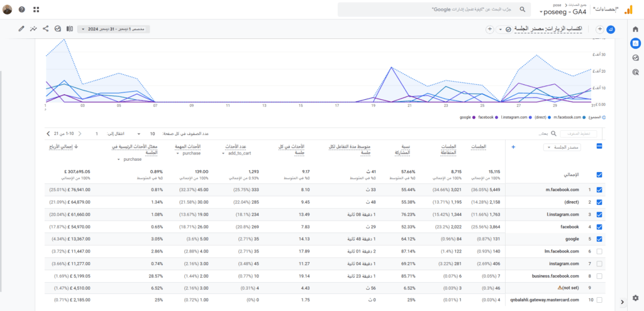Check the qnbalahli.gateway.mastercard.com row checkbox

click(599, 300)
